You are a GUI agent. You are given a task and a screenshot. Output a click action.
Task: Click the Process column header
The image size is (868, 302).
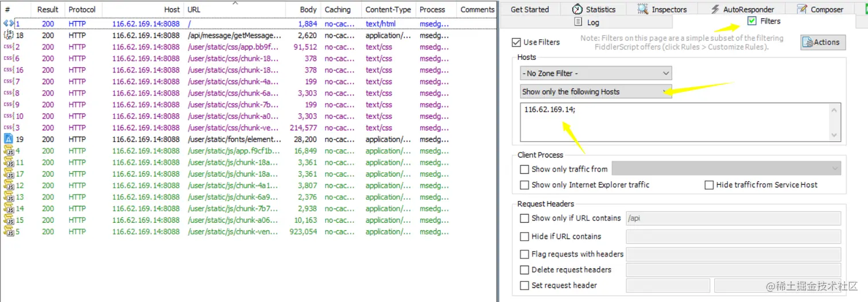(435, 9)
